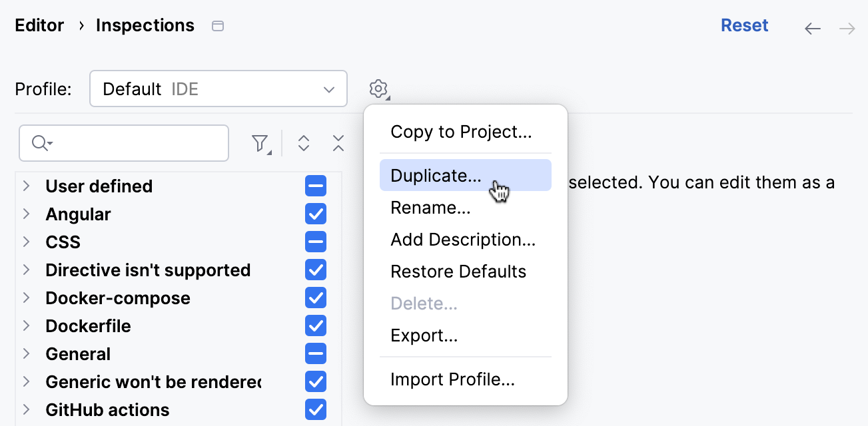The width and height of the screenshot is (868, 426).
Task: Select Restore Defaults menu entry
Action: pos(458,271)
